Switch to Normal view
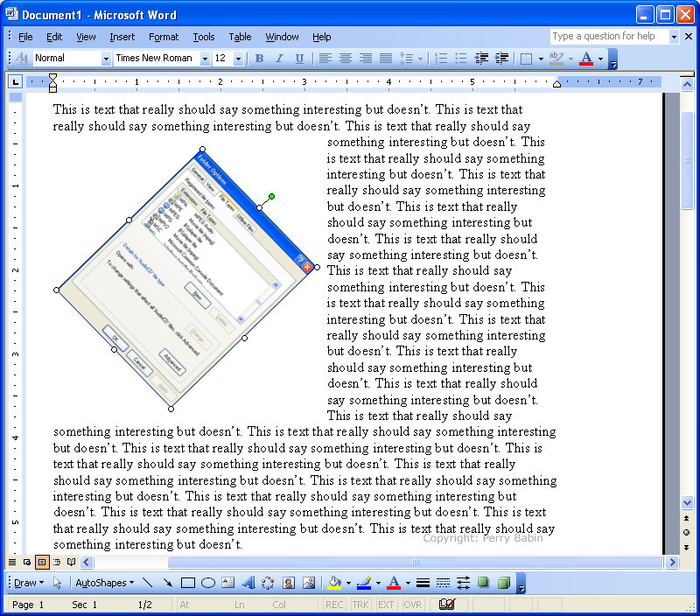 tap(12, 562)
